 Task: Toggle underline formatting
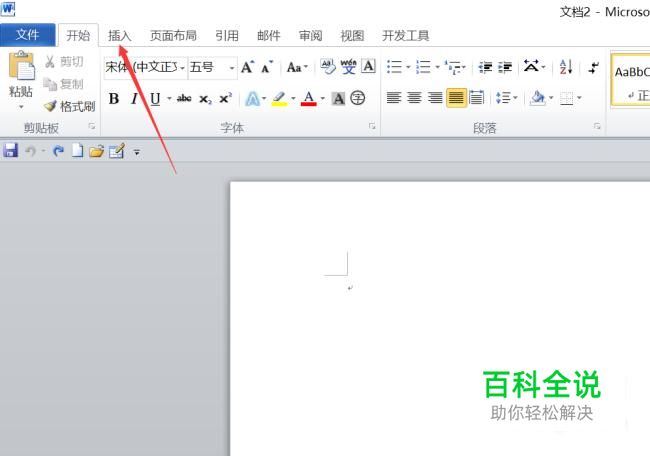155,99
